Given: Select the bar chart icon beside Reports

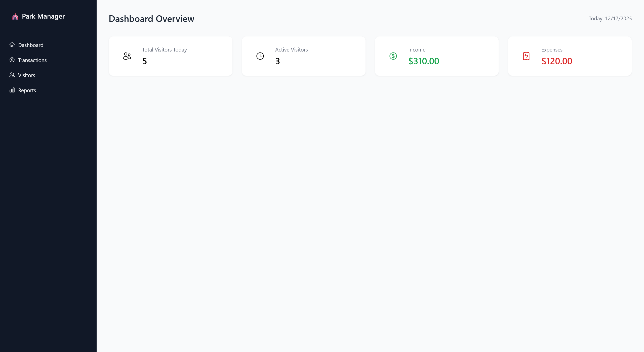Looking at the screenshot, I should point(12,90).
